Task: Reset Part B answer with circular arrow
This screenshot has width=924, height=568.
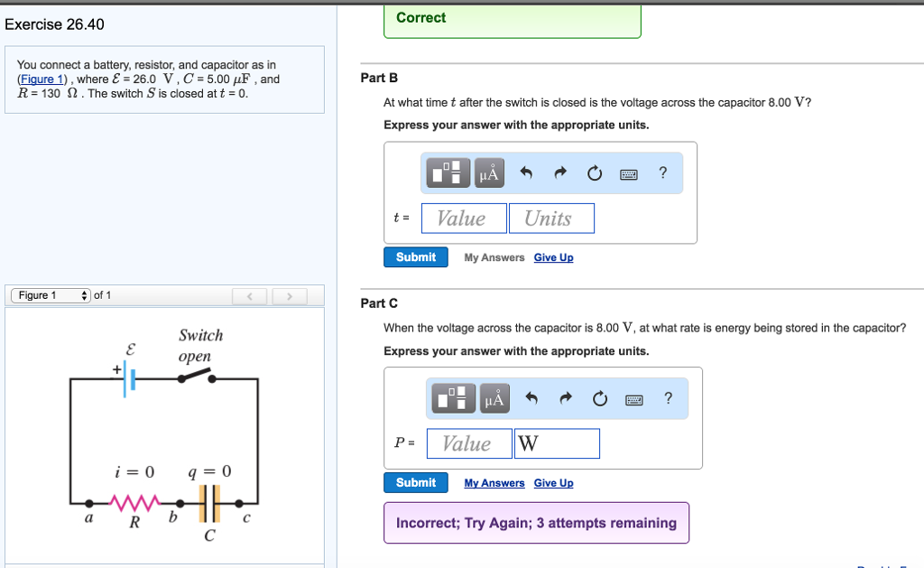Action: [x=594, y=174]
